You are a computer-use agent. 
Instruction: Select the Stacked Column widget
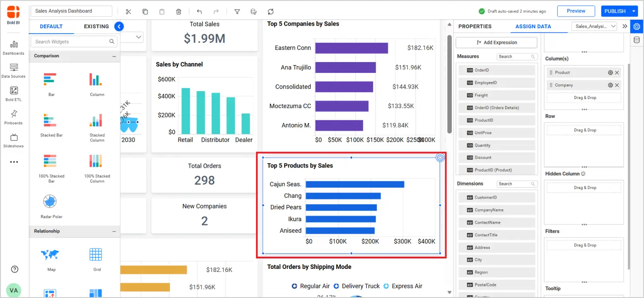coord(97,128)
